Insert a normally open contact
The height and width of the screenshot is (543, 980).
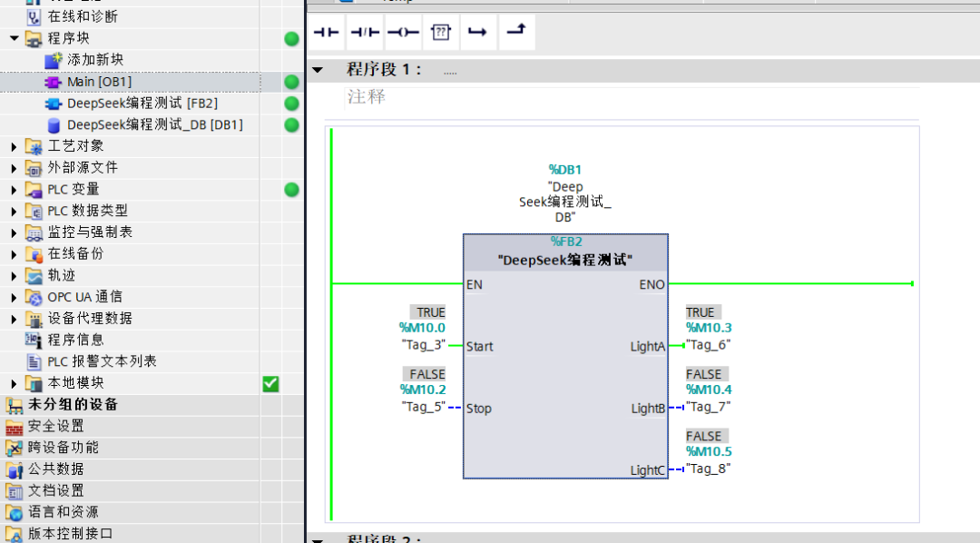pos(327,32)
